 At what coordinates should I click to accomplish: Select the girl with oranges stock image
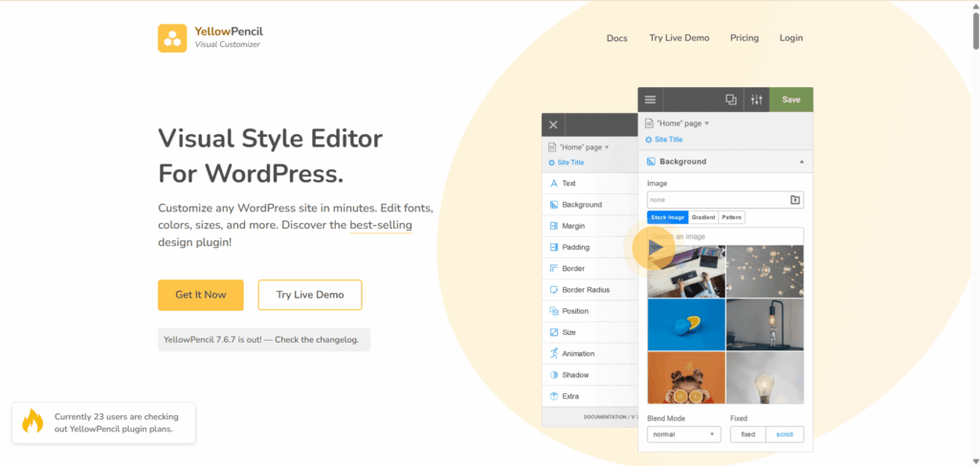686,378
